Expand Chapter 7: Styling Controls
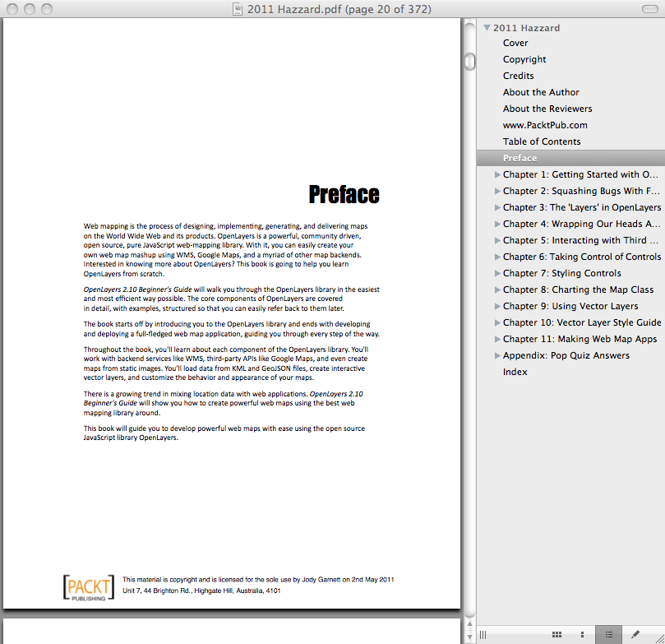 [497, 274]
